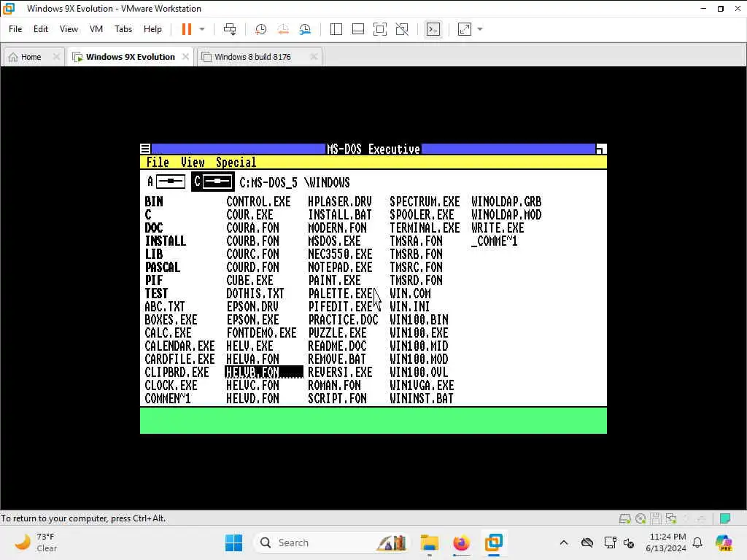Select the PASCAL directory
Image resolution: width=747 pixels, height=560 pixels.
163,268
